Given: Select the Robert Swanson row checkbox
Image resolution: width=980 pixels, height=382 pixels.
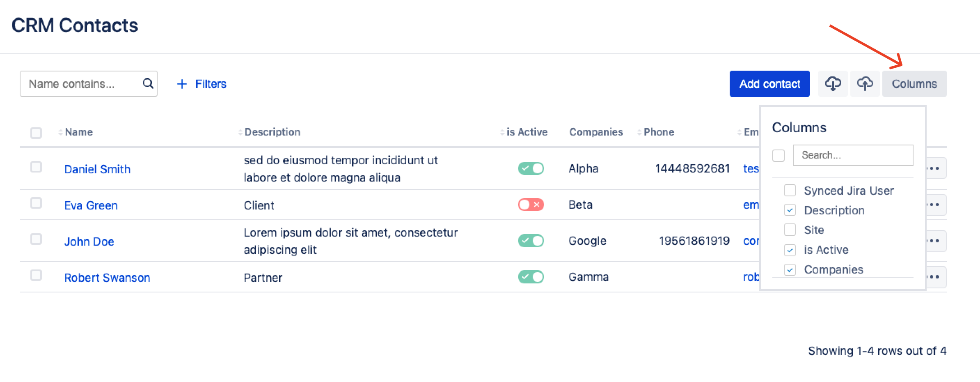Looking at the screenshot, I should [36, 275].
